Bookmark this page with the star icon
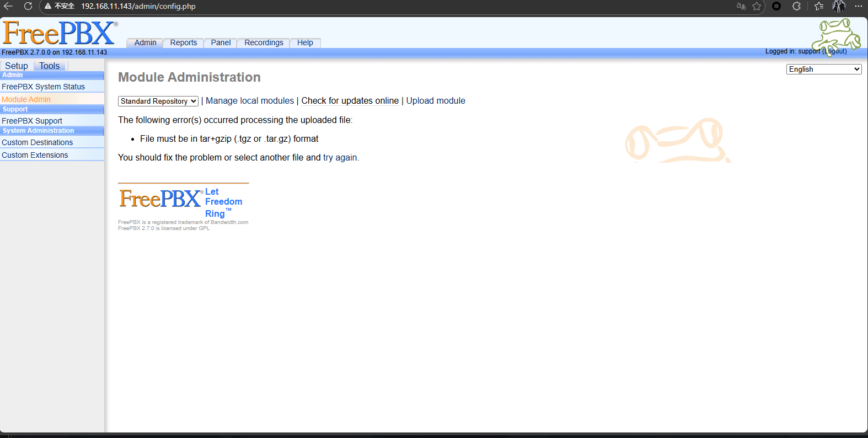This screenshot has width=868, height=438. (757, 6)
